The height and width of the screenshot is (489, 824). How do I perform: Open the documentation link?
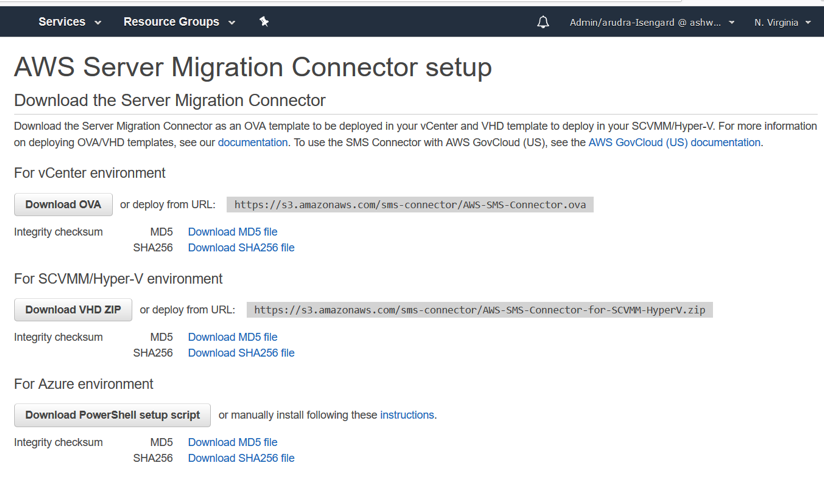[x=253, y=142]
